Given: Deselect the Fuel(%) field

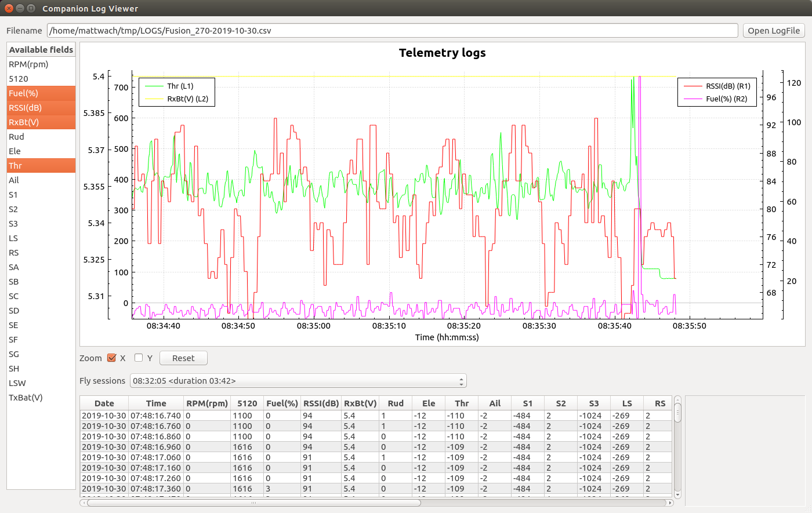Looking at the screenshot, I should (x=23, y=93).
